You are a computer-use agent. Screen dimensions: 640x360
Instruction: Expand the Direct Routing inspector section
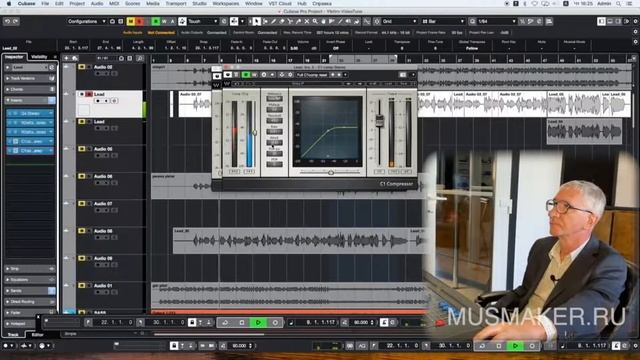click(30, 302)
